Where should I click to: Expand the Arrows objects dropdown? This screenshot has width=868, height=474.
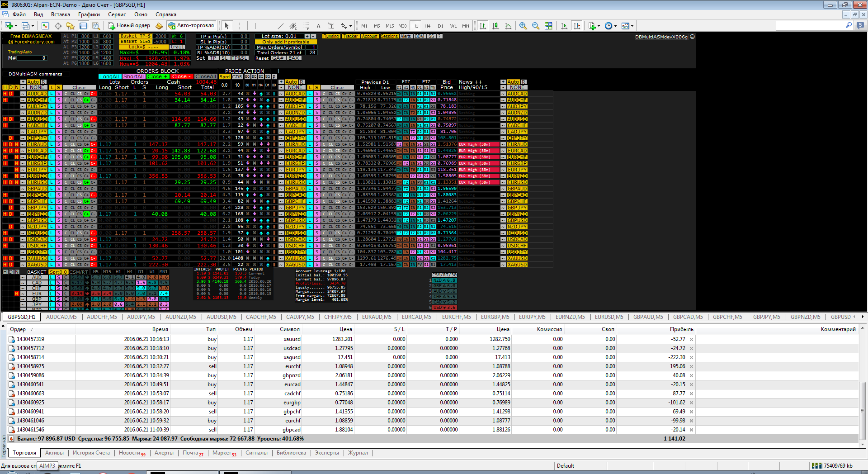point(350,26)
